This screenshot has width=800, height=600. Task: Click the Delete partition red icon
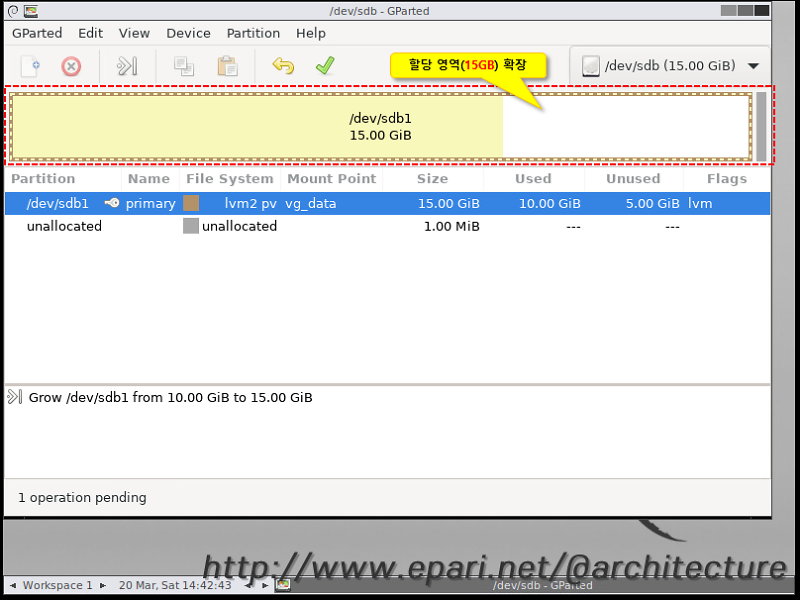71,66
